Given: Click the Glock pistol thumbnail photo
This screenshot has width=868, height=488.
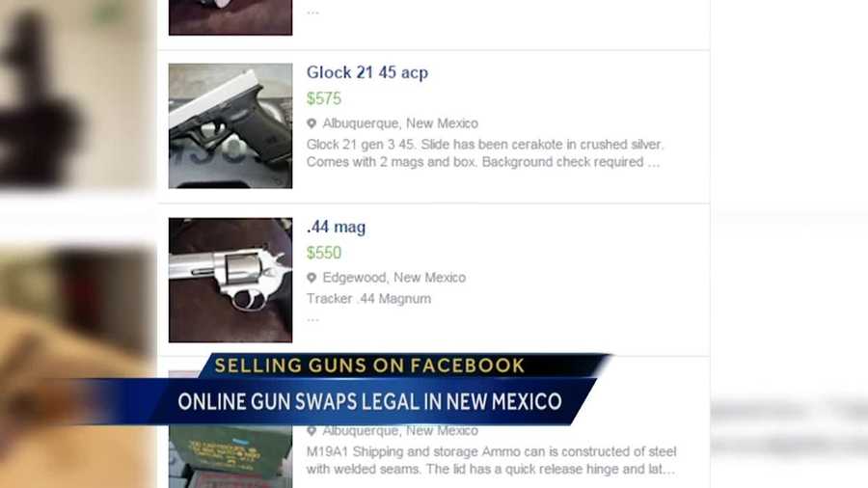Looking at the screenshot, I should click(x=231, y=125).
